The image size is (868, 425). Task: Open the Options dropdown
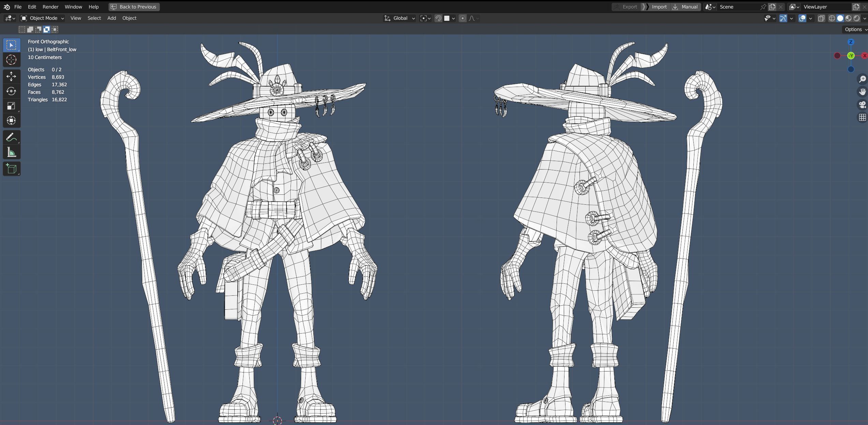[x=855, y=29]
